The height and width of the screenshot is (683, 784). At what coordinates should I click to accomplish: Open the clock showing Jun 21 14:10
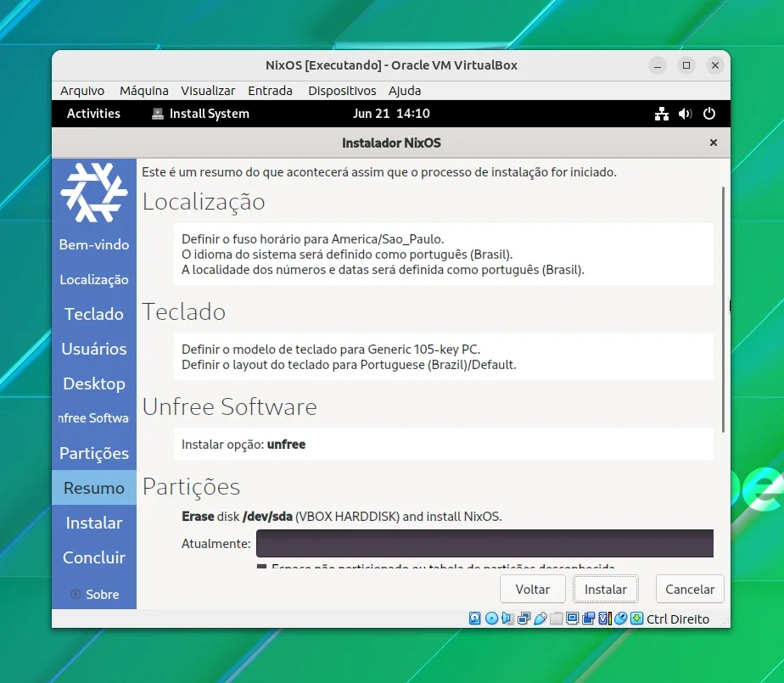click(x=391, y=114)
